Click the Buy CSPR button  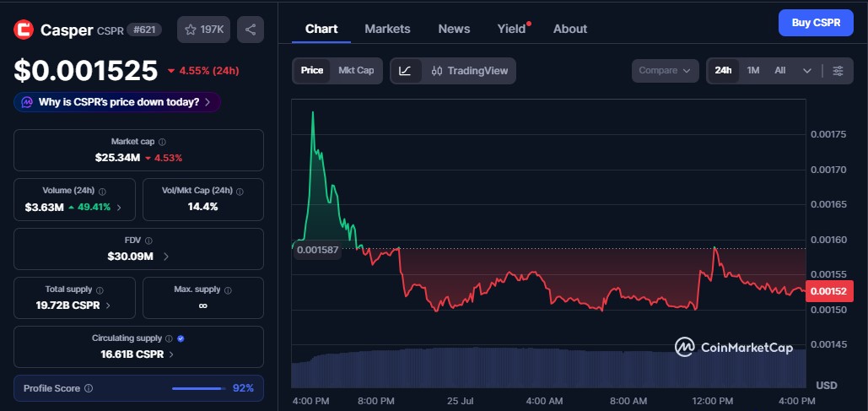point(816,23)
